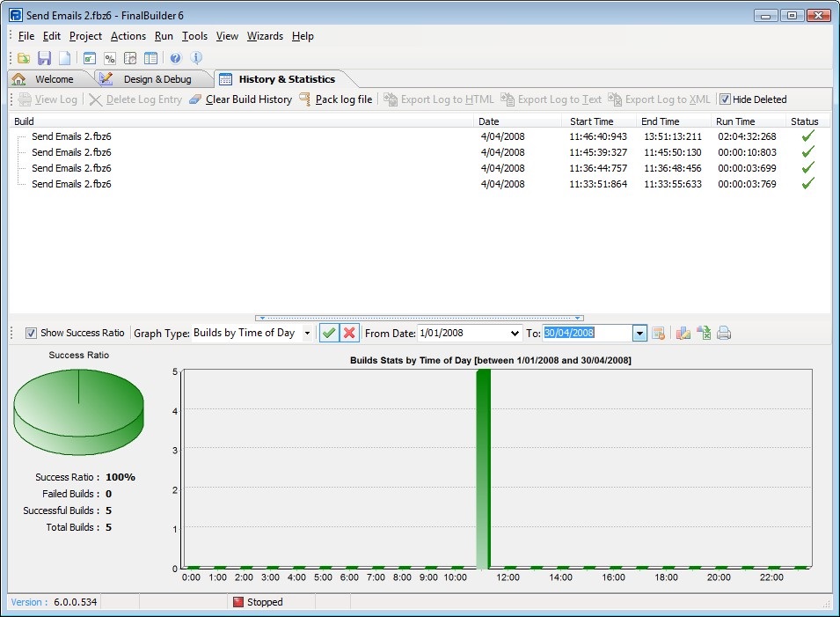
Task: Click the eraser icon for Clear Build History
Action: [195, 99]
